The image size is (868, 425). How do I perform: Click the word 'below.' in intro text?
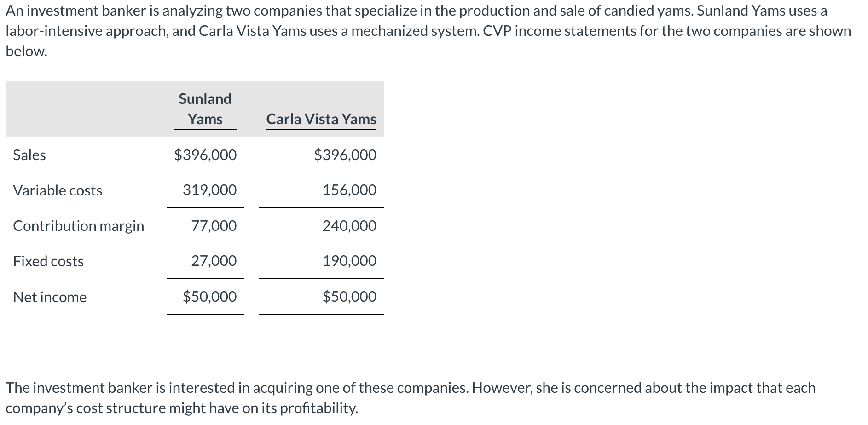27,51
